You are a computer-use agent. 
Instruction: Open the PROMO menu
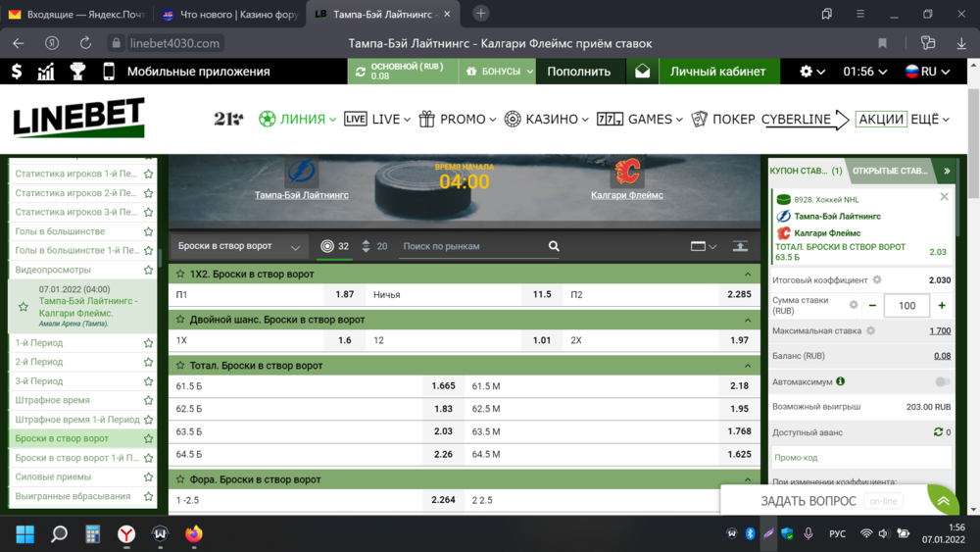[458, 119]
